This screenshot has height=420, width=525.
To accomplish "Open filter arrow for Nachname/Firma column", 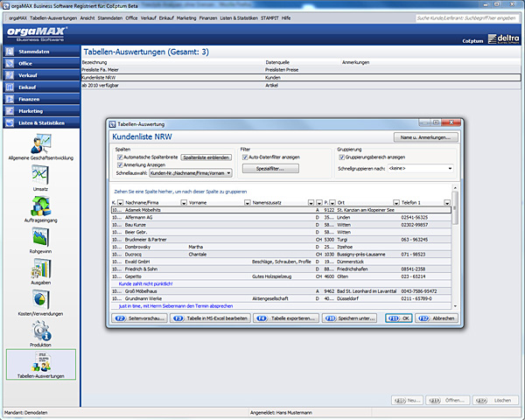I will click(184, 203).
